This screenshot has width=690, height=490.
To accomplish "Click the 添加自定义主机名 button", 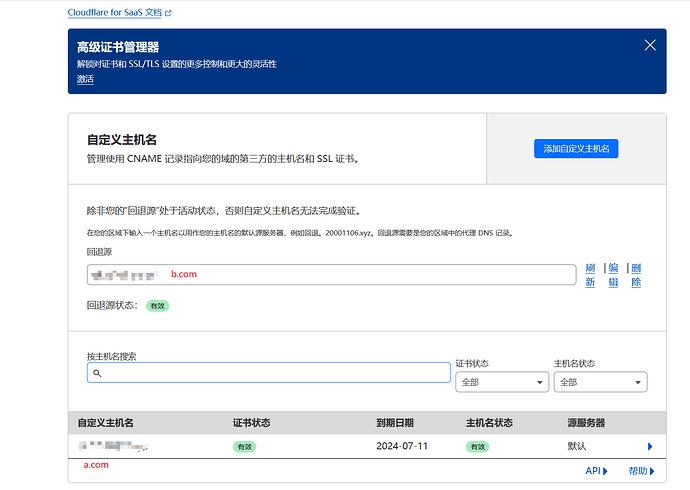I will click(576, 149).
